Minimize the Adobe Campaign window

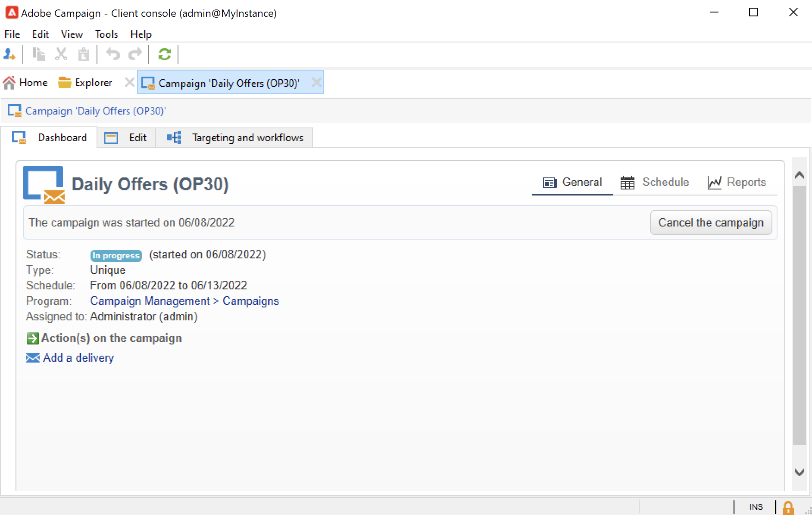click(x=714, y=12)
